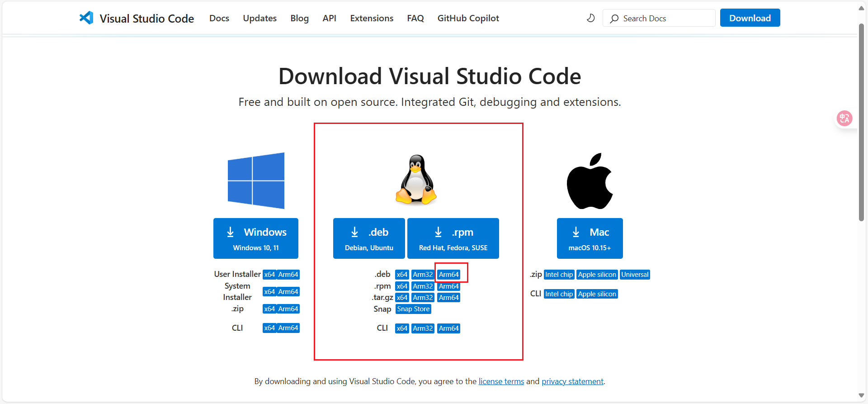This screenshot has width=868, height=404.
Task: Open the Snap Store link
Action: click(x=413, y=309)
